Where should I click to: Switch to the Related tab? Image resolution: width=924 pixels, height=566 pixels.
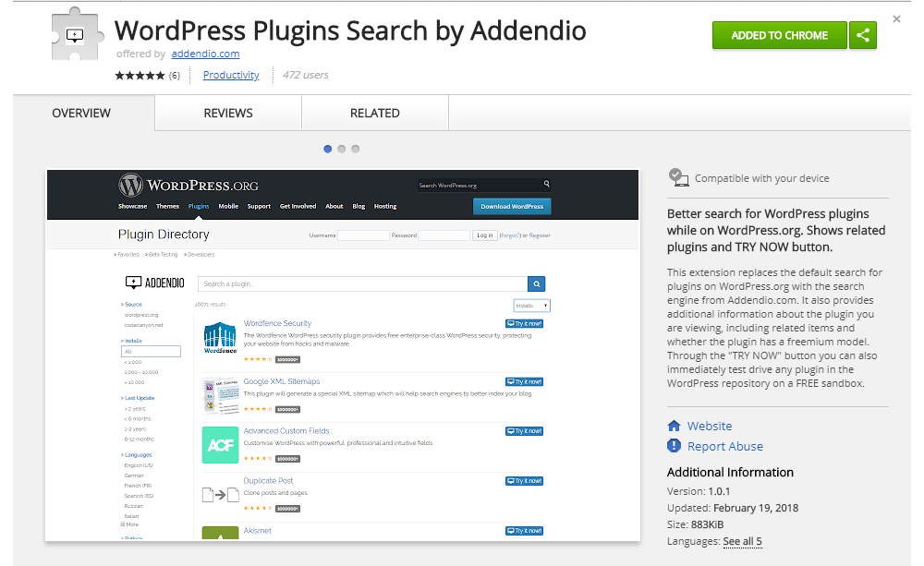(x=375, y=113)
